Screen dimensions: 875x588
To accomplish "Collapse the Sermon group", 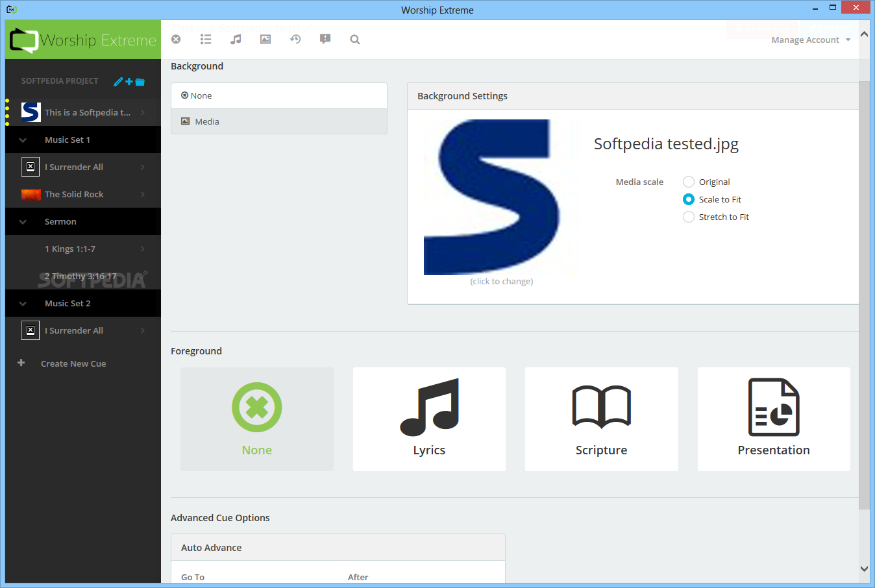I will [x=23, y=222].
